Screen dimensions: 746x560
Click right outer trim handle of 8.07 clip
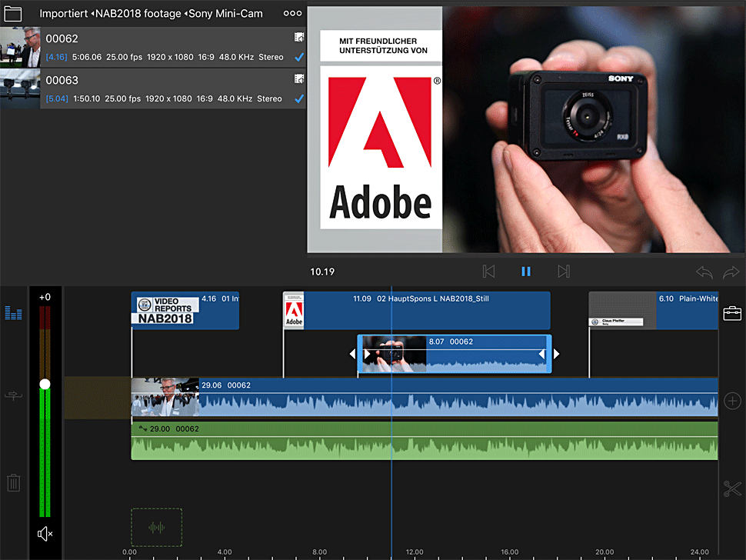point(556,354)
